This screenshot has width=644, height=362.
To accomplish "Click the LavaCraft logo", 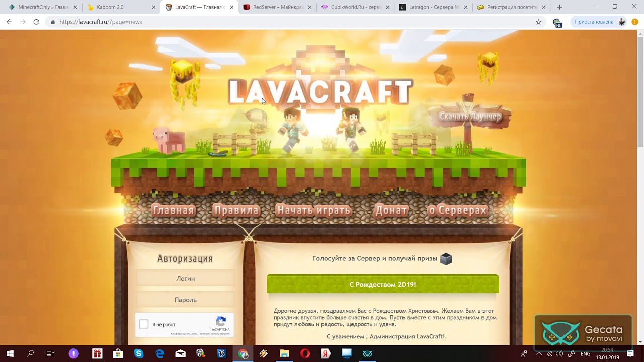I will 320,92.
